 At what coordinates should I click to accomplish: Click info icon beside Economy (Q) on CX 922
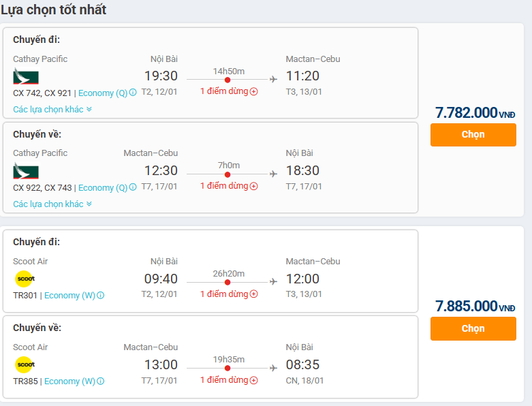point(133,187)
